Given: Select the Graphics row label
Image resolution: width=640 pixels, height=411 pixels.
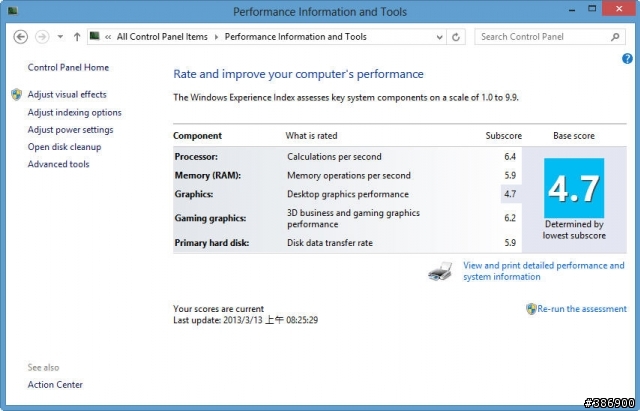Looking at the screenshot, I should click(x=194, y=194).
